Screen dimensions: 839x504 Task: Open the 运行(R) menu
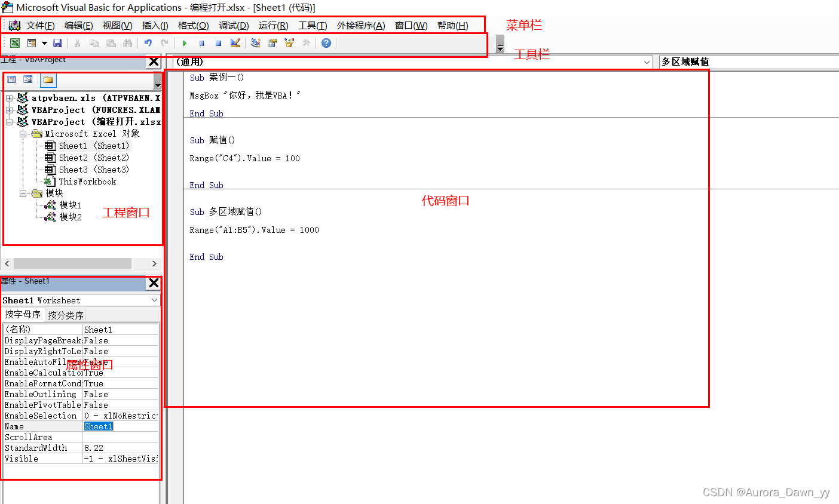pos(273,25)
